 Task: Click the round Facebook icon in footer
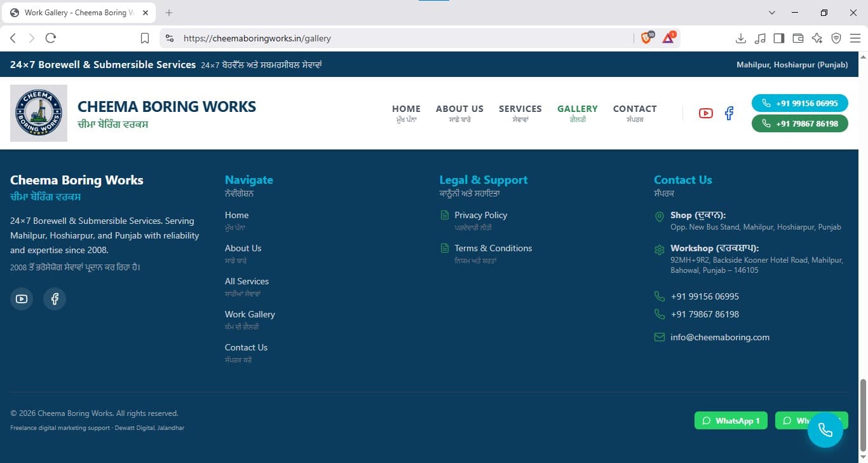click(x=55, y=299)
